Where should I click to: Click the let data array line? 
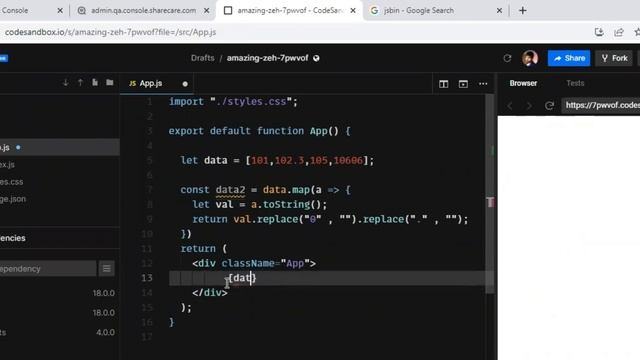(277, 160)
